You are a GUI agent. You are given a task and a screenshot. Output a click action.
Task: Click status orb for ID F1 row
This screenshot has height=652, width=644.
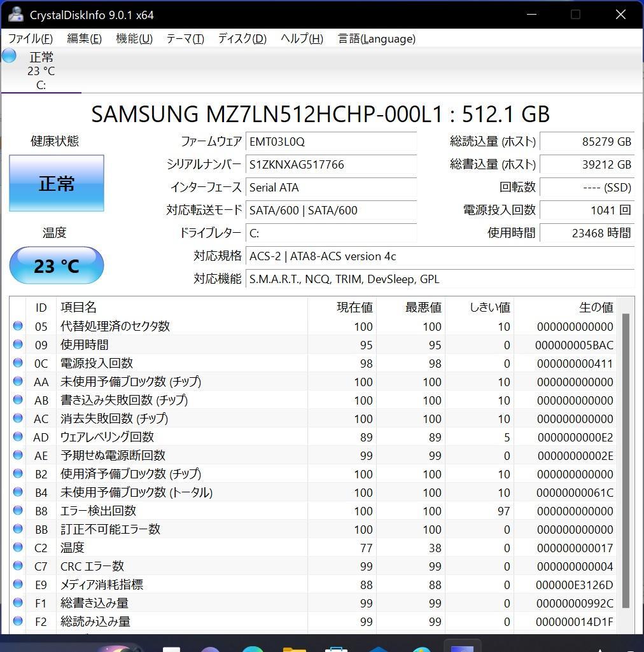point(17,602)
